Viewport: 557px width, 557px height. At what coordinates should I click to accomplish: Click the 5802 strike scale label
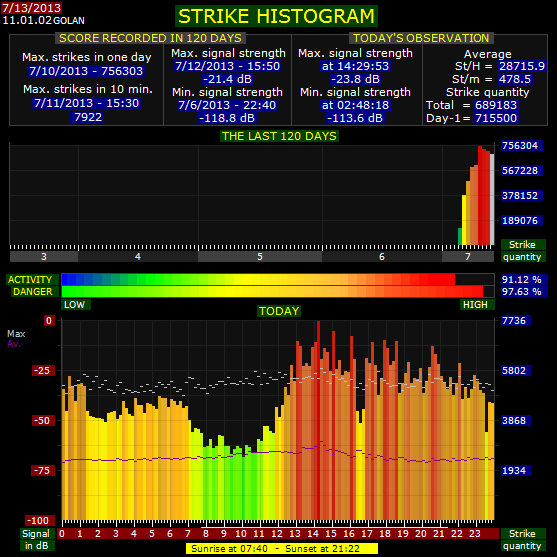pyautogui.click(x=515, y=371)
